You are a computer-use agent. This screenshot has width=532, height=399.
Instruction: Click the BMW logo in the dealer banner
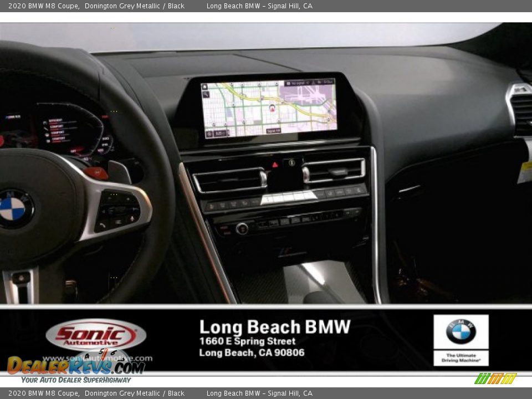461,331
